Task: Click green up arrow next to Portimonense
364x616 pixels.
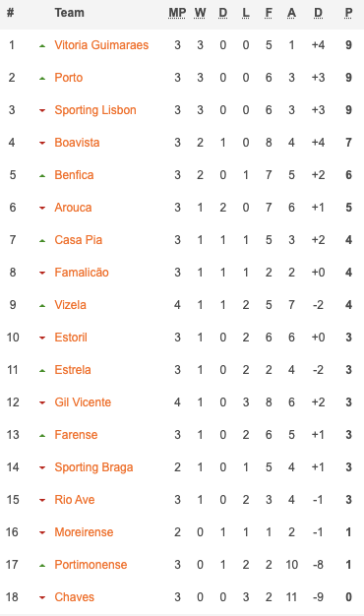Action: 42,565
